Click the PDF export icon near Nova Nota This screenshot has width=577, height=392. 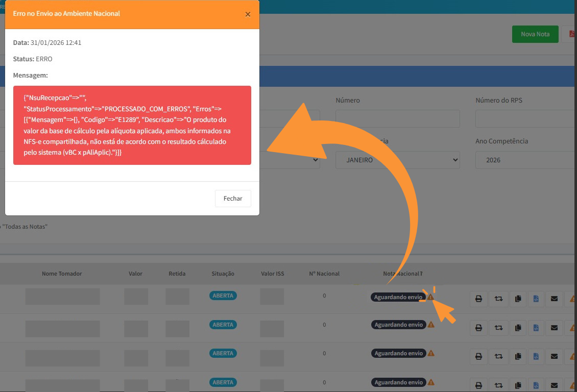(x=570, y=34)
